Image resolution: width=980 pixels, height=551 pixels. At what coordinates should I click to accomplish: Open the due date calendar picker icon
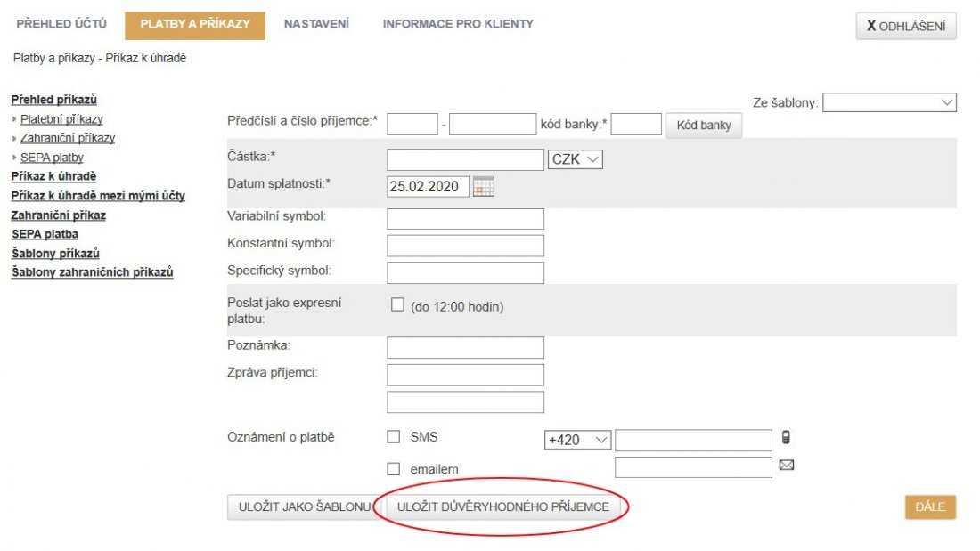(484, 187)
